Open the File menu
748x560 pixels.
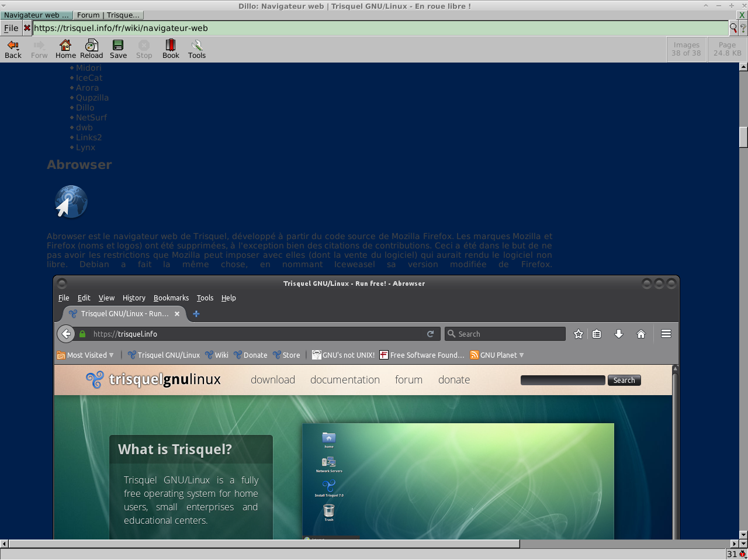pos(11,28)
